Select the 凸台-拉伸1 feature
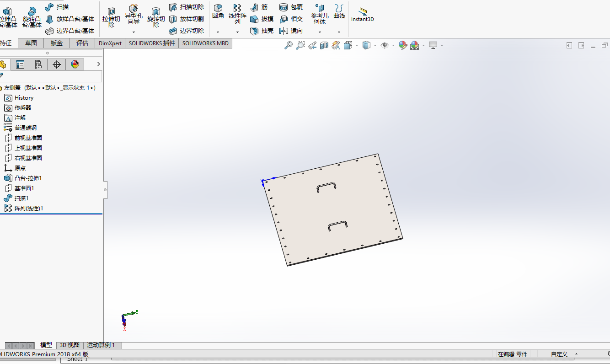 [23, 178]
